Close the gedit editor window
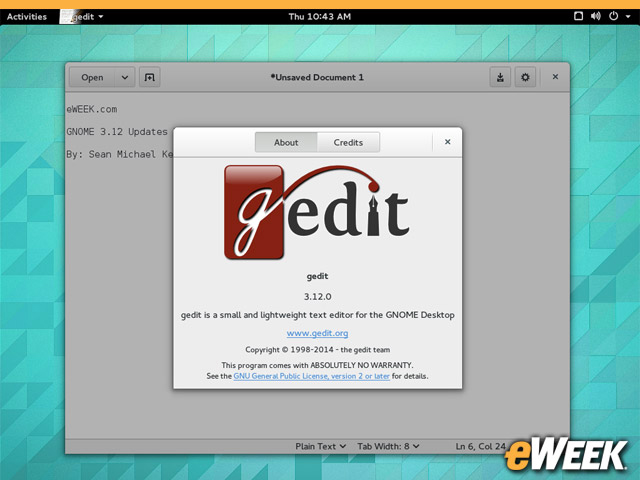This screenshot has width=640, height=480. pyautogui.click(x=555, y=77)
